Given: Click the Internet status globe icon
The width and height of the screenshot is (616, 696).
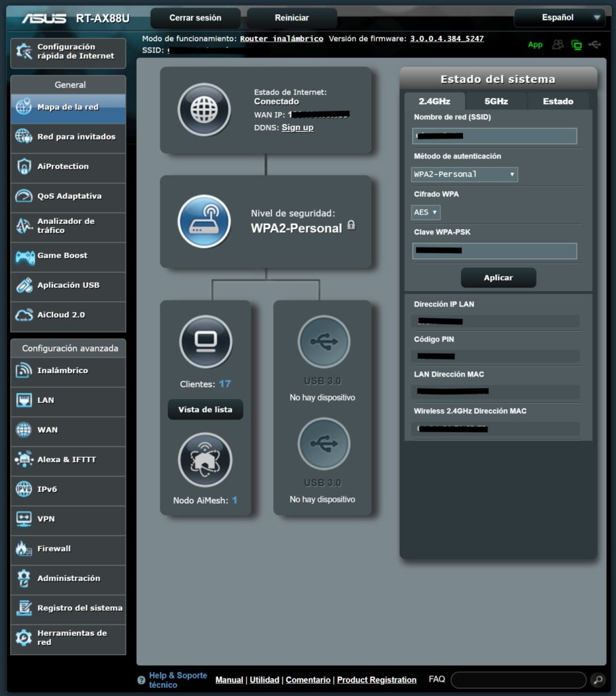Looking at the screenshot, I should [204, 110].
